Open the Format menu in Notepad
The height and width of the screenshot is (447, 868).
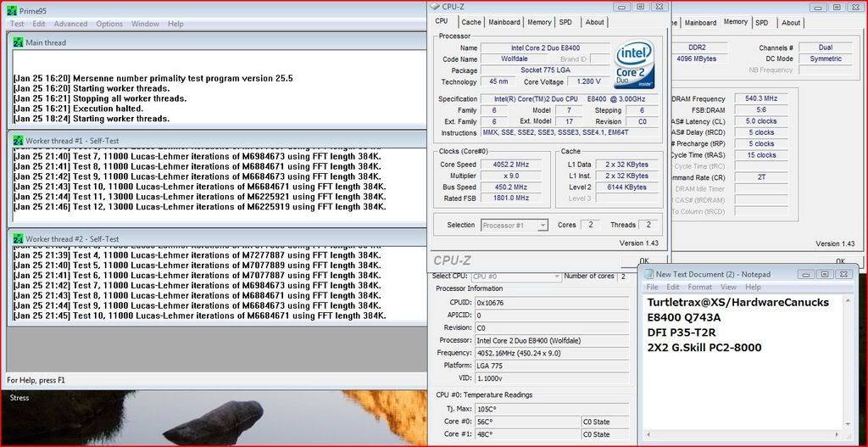click(699, 287)
